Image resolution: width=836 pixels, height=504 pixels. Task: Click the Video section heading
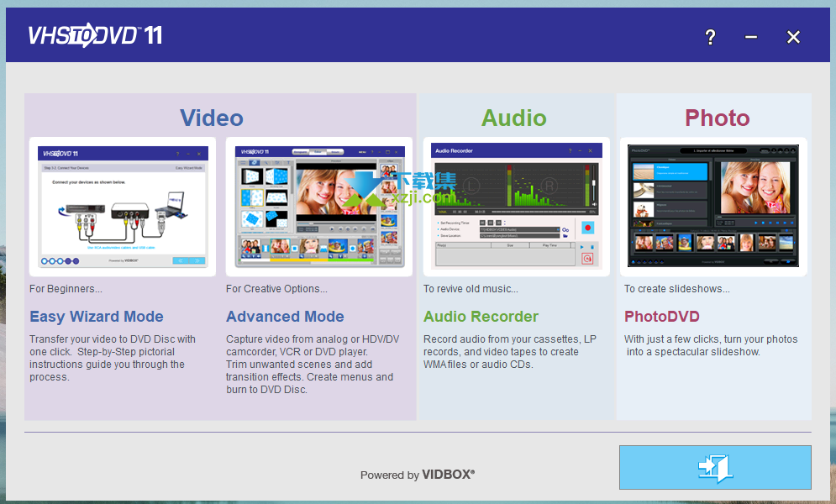pos(212,118)
